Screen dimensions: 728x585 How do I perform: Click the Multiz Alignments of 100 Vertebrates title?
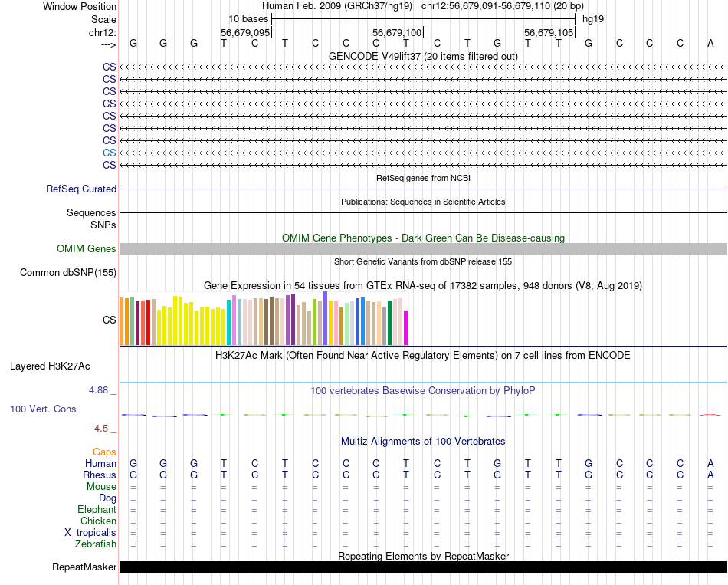coord(423,442)
